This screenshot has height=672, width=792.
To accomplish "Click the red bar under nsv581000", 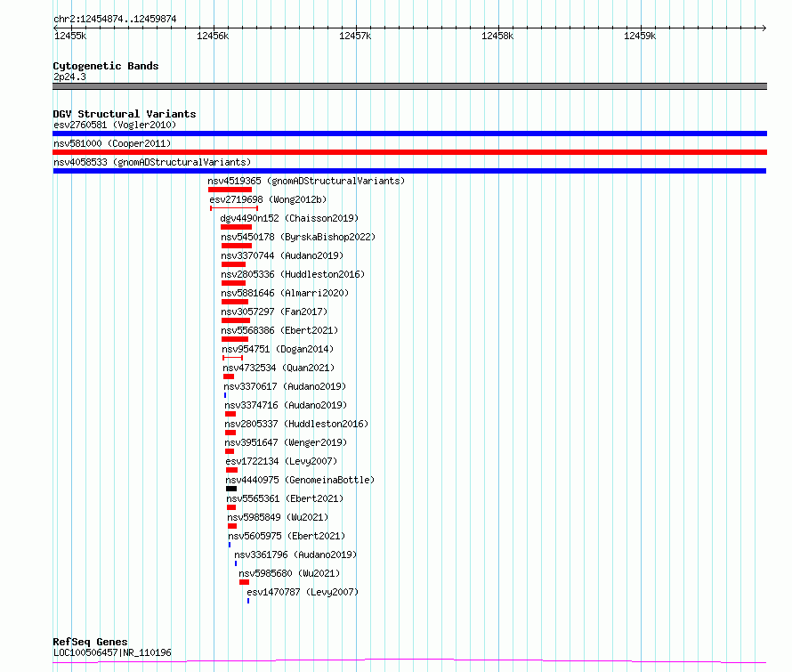I will (x=409, y=152).
